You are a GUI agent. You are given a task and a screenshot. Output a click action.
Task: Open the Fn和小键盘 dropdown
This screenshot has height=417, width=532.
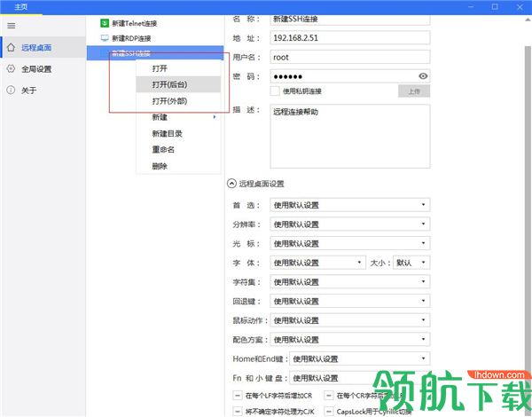click(360, 378)
